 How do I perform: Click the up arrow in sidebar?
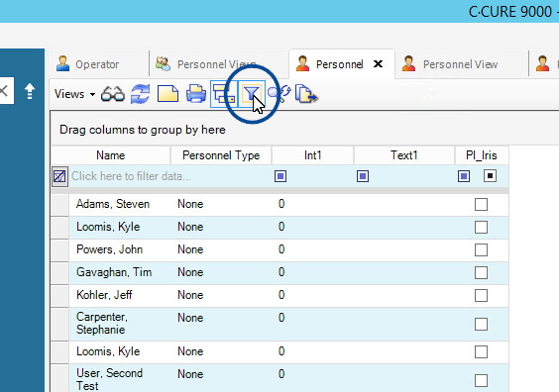tap(30, 91)
